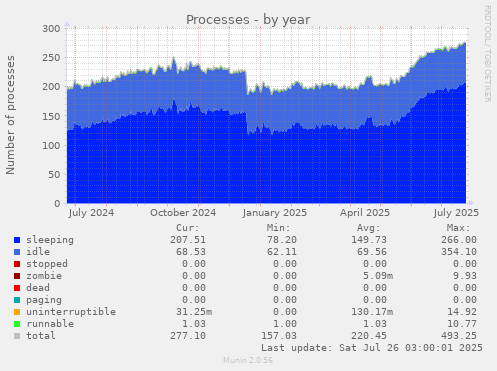Click the 'Avg:' column header
Image resolution: width=497 pixels, height=371 pixels.
(368, 228)
